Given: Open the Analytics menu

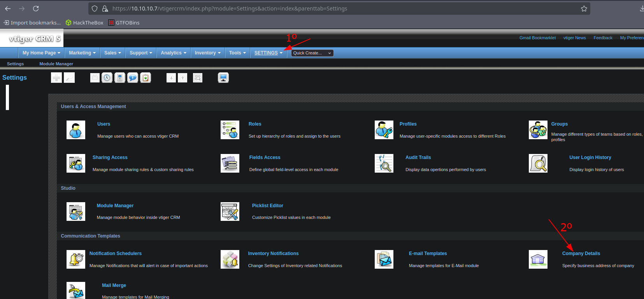Looking at the screenshot, I should tap(174, 53).
